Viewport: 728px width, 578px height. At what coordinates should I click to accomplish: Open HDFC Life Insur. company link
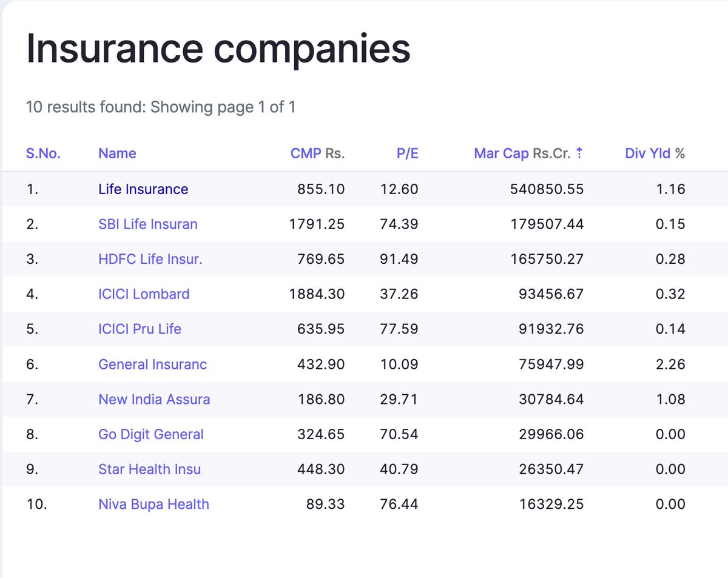(150, 260)
